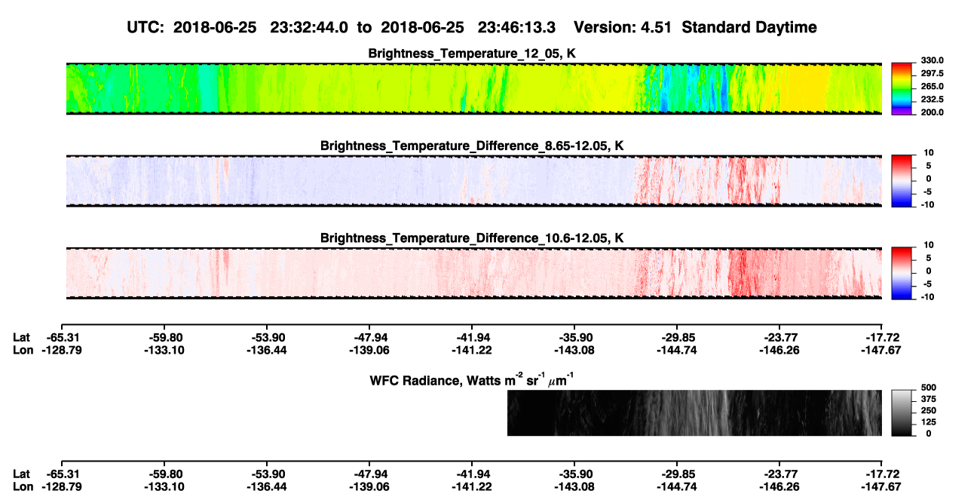Viewport: 980px width, 503px height.
Task: Click the lower axis Lat row label
Action: (x=21, y=474)
